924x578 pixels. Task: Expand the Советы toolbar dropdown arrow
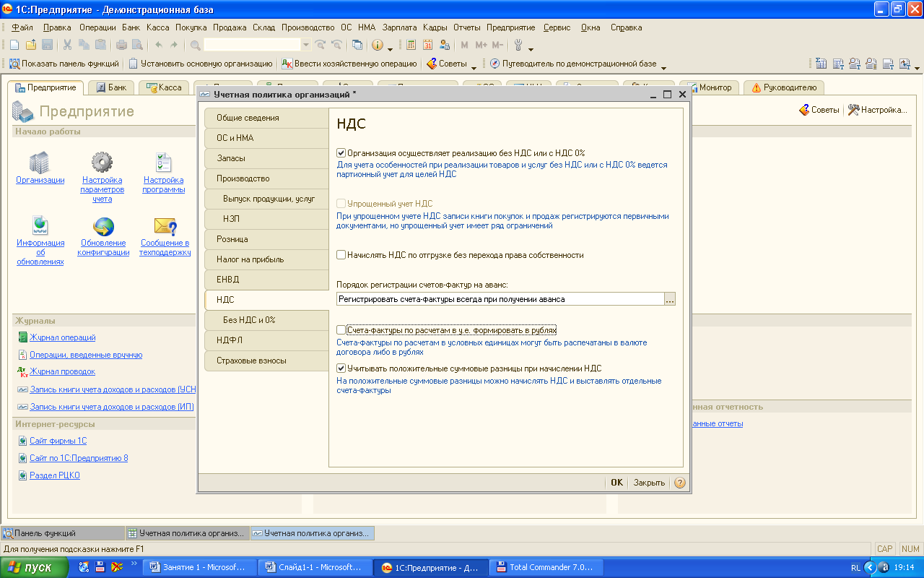coord(474,66)
